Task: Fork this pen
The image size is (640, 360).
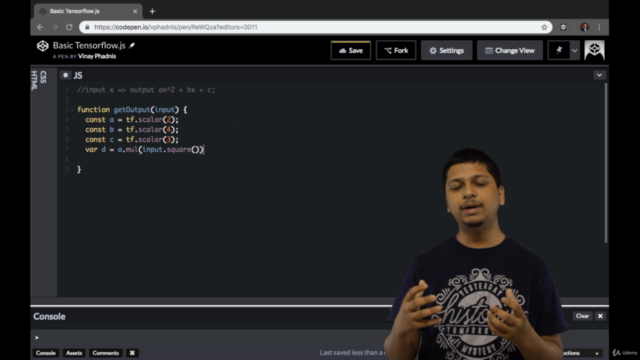Action: [x=396, y=50]
